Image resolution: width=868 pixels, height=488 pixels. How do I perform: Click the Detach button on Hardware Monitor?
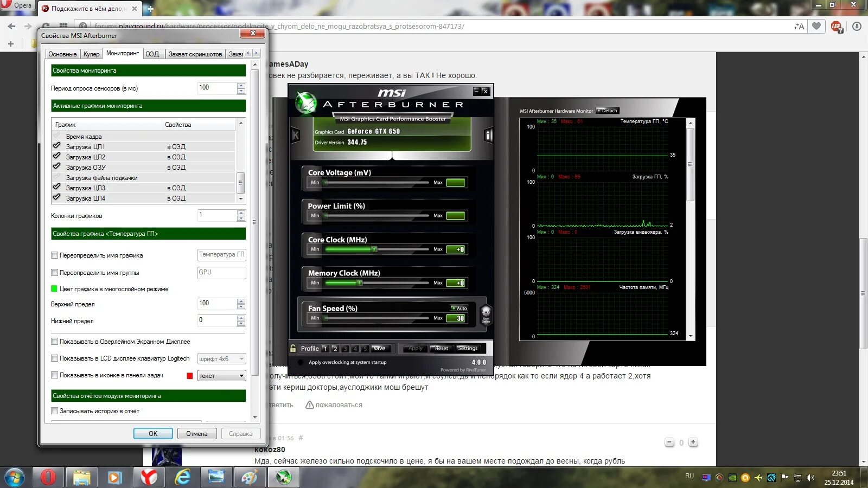[x=607, y=111]
